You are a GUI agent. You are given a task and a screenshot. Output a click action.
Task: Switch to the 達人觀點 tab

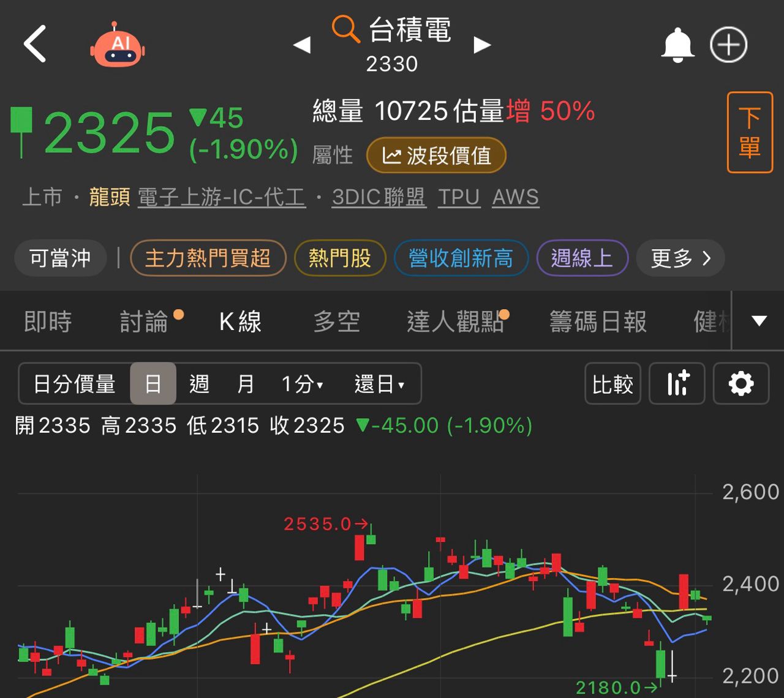pyautogui.click(x=455, y=321)
